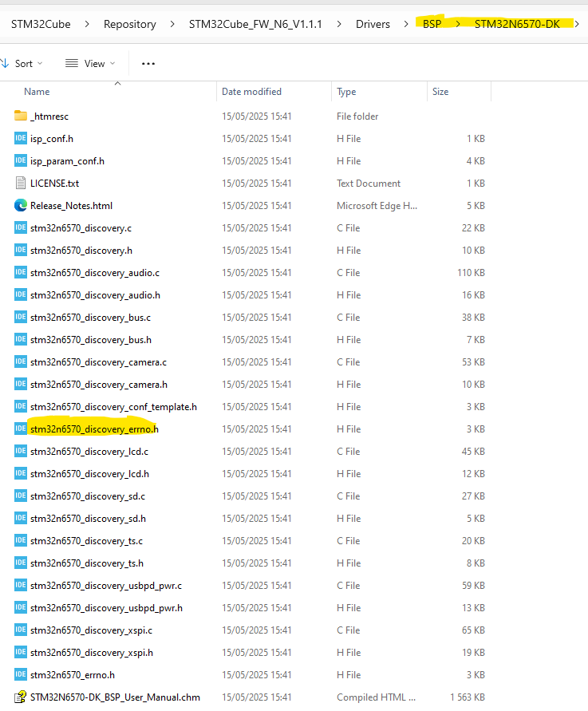This screenshot has height=711, width=588.
Task: Select the Release_Notes.html file name
Action: coord(71,205)
